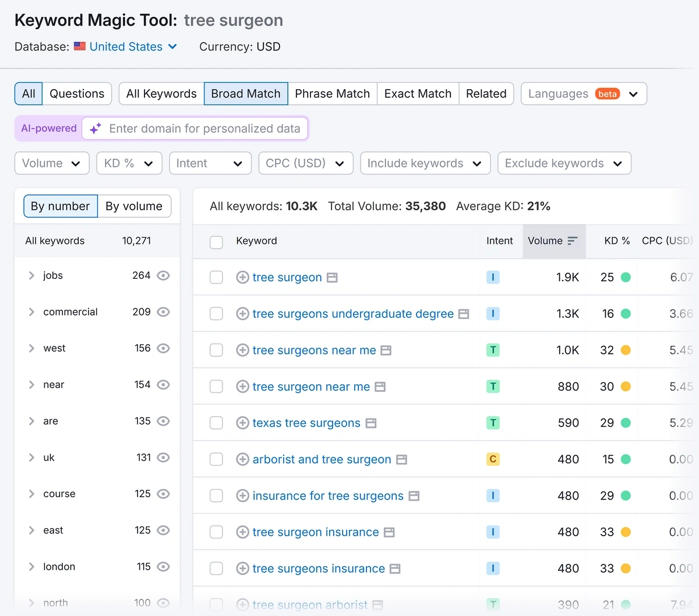The image size is (699, 616).
Task: Add 'tree surgeon near me' with plus icon
Action: [243, 387]
